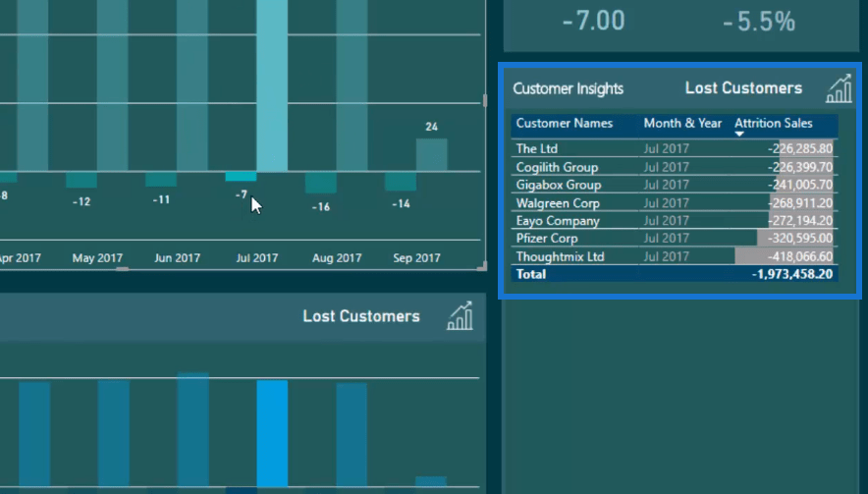Select the Aug 2017 negative -16 bar
Image resolution: width=868 pixels, height=494 pixels.
(x=321, y=183)
